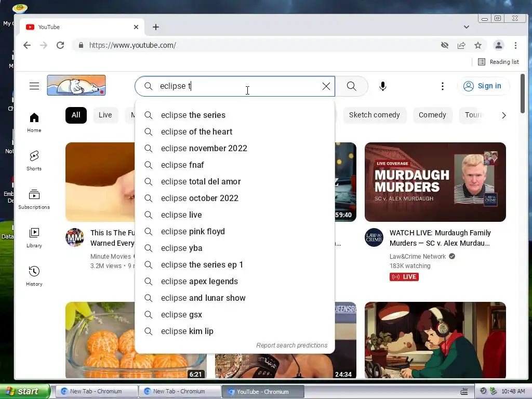Choose suggestion 'eclipse november 2022'

pyautogui.click(x=235, y=148)
